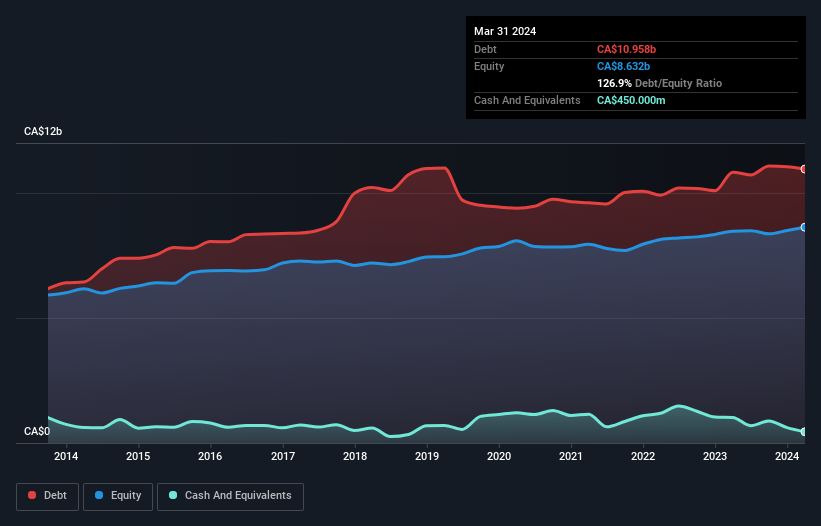This screenshot has height=526, width=821.
Task: Select the 2022 label on the x-axis
Action: click(643, 456)
